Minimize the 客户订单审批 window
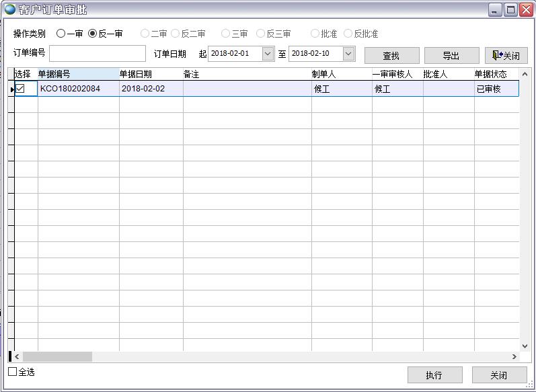The height and width of the screenshot is (392, 536). pos(495,9)
